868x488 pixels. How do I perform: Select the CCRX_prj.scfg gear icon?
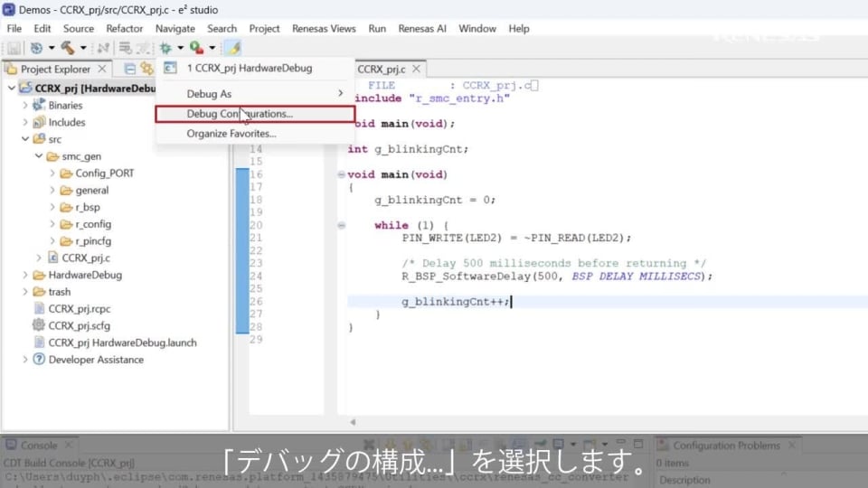point(39,325)
